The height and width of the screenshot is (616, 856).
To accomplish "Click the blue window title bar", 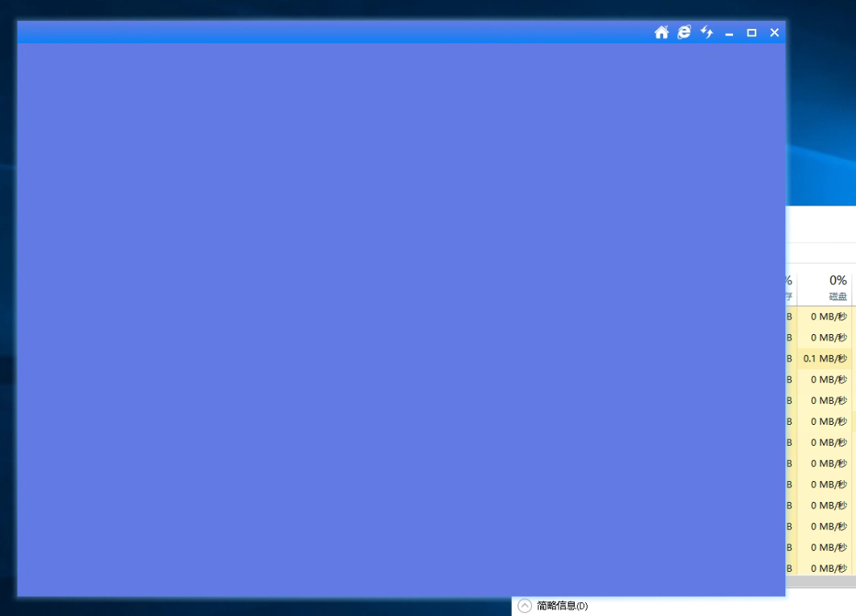I will (x=328, y=32).
